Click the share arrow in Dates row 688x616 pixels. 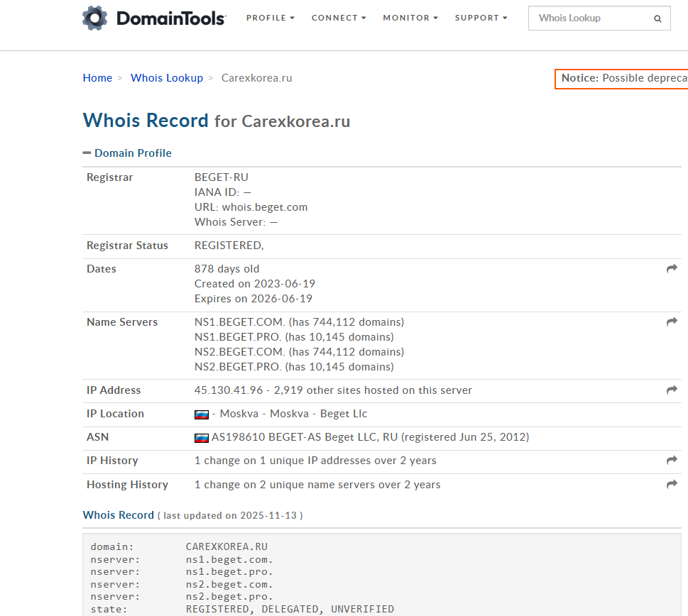click(672, 269)
